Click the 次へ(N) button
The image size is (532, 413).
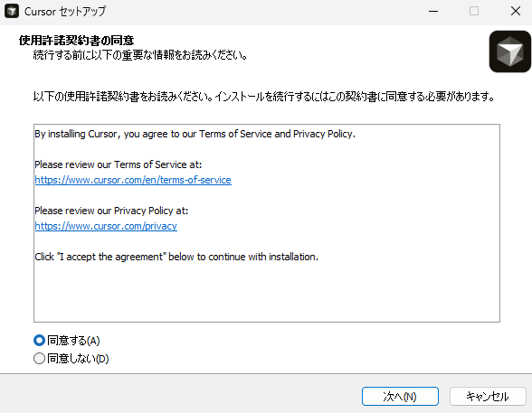coord(400,396)
